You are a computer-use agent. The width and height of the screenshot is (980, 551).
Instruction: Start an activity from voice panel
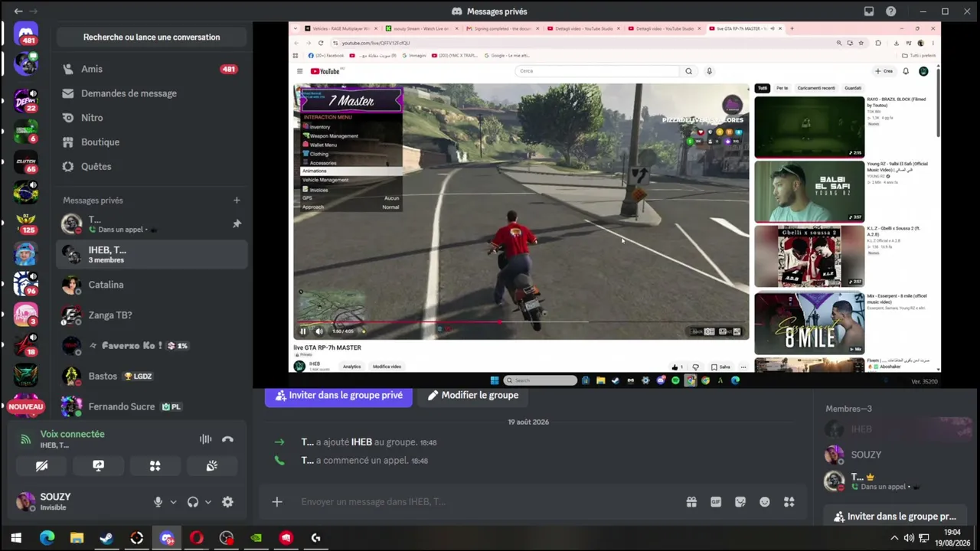[x=155, y=466]
